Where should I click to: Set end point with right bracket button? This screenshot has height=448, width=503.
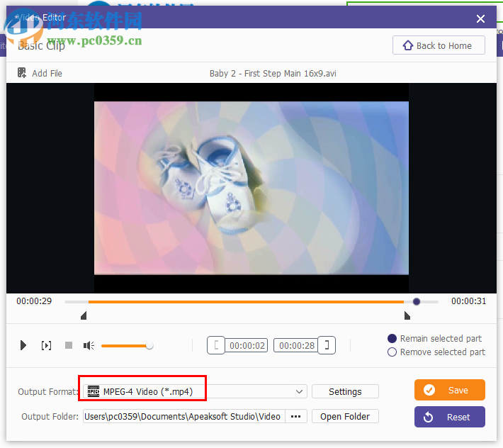point(327,345)
